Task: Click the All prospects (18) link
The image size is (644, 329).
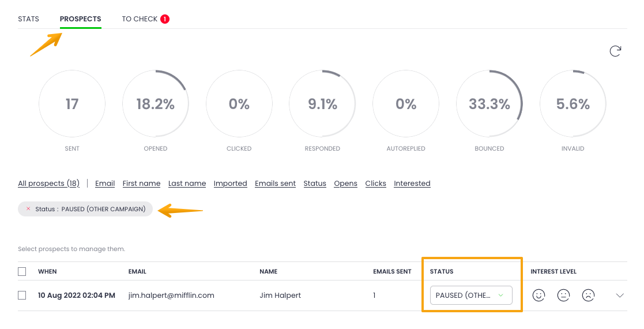Action: (x=48, y=184)
